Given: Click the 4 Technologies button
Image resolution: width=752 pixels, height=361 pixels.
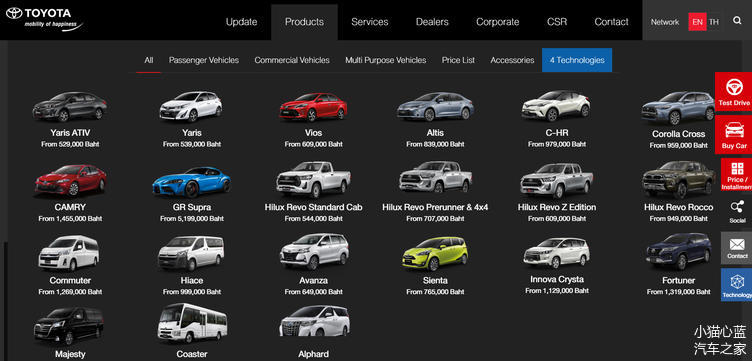Looking at the screenshot, I should [577, 60].
